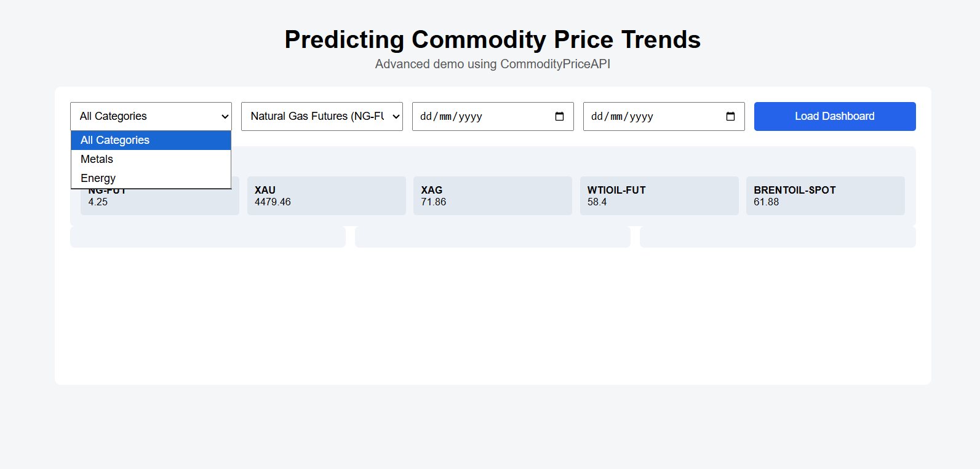Click the XAG price card
Screen dimensions: 980x469
pyautogui.click(x=492, y=196)
